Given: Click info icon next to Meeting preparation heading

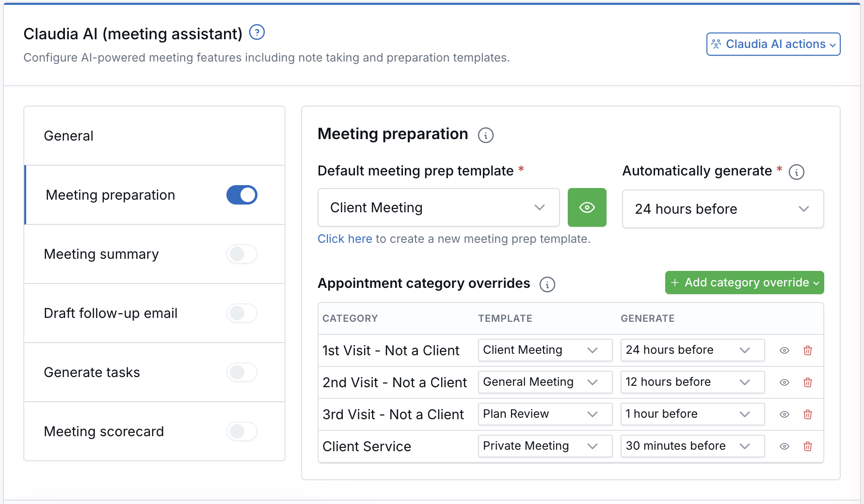Looking at the screenshot, I should point(485,135).
